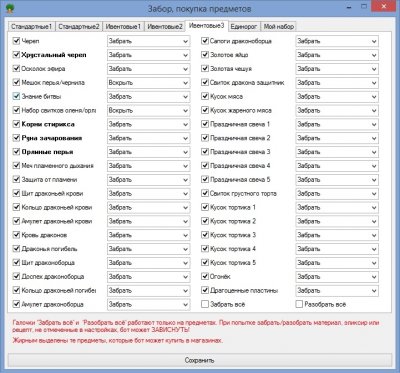
Task: Go to the Ивентовые2 tab
Action: tap(165, 27)
